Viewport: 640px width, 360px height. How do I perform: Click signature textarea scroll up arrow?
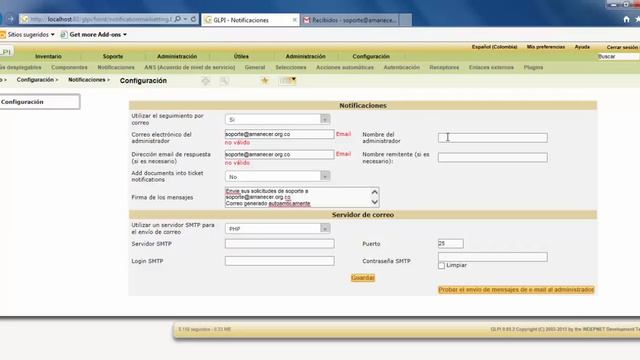point(374,192)
